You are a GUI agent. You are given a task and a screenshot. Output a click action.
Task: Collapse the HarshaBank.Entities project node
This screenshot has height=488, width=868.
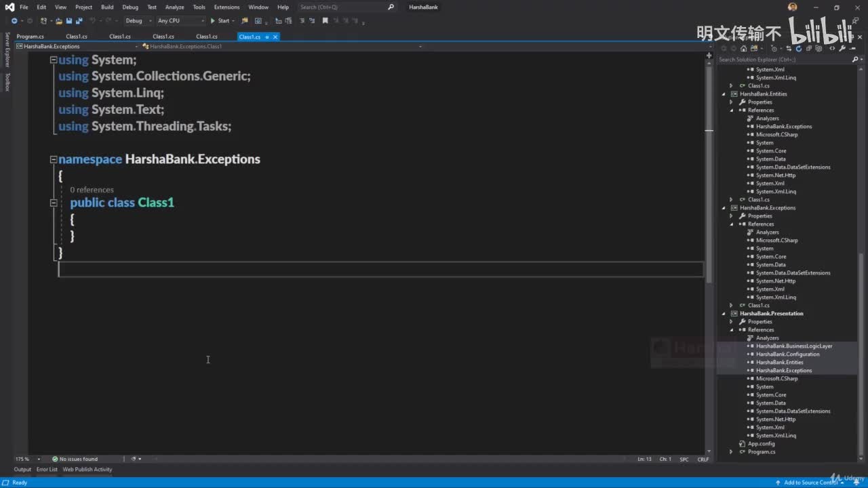tap(724, 94)
